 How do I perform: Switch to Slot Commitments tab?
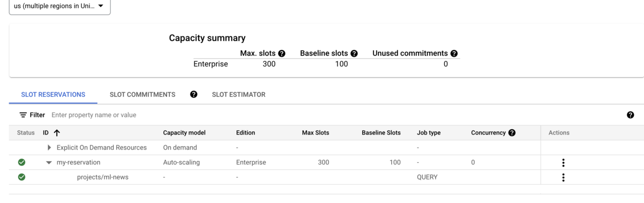(x=142, y=94)
